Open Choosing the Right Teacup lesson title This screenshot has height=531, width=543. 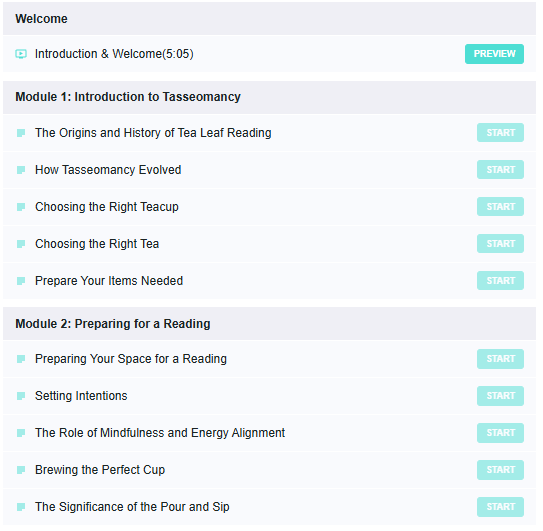coord(107,207)
